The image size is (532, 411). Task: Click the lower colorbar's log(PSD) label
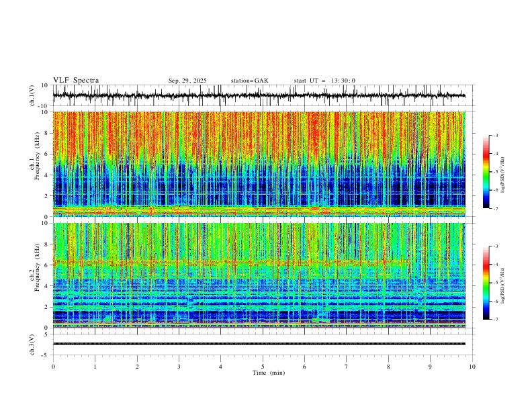pyautogui.click(x=502, y=285)
